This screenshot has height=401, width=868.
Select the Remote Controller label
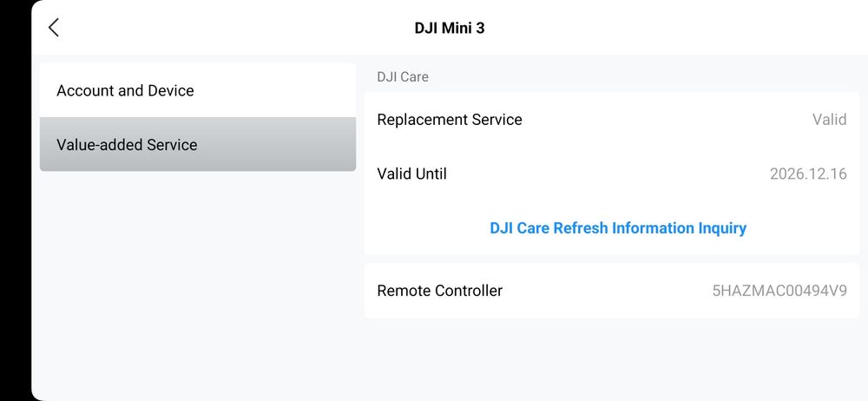click(x=439, y=291)
